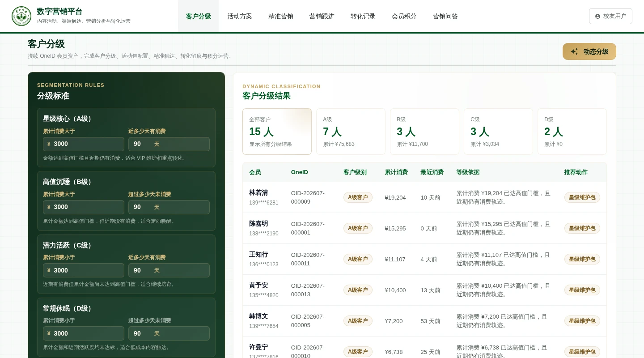Viewport: 644px width, 358px height.
Task: Switch to the 精准营销 tab
Action: click(281, 16)
